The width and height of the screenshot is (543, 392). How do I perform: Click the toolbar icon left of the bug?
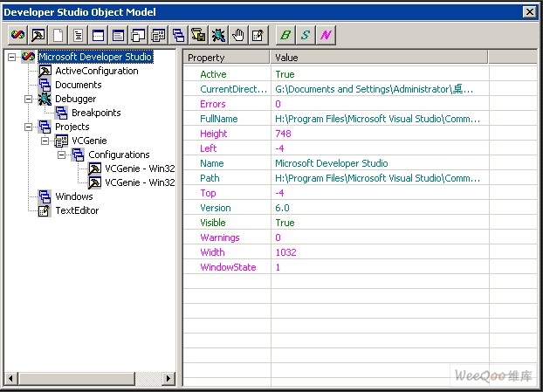pyautogui.click(x=198, y=36)
